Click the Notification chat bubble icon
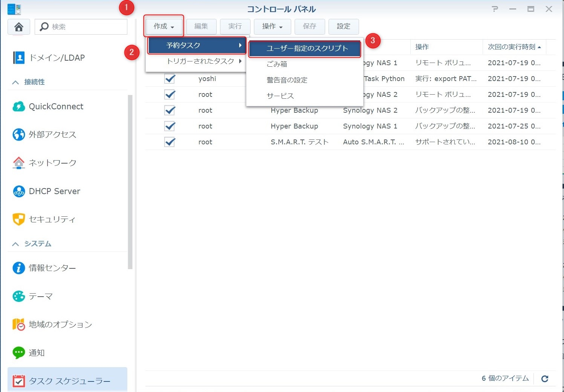Screen dimensions: 564x392 click(18, 352)
